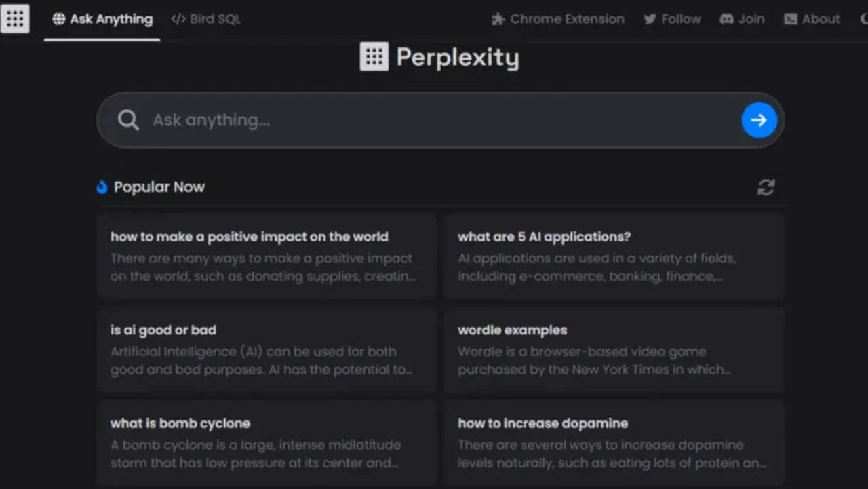Switch to the Ask Anything tab
This screenshot has height=489, width=868.
pos(102,19)
